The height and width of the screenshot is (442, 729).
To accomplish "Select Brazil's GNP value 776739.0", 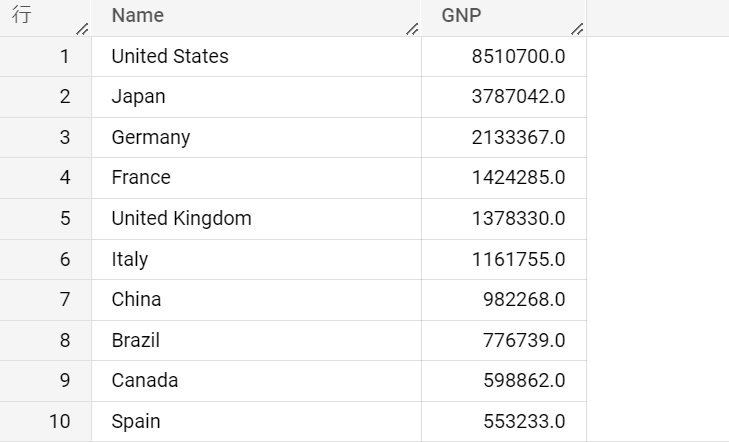I will (504, 340).
